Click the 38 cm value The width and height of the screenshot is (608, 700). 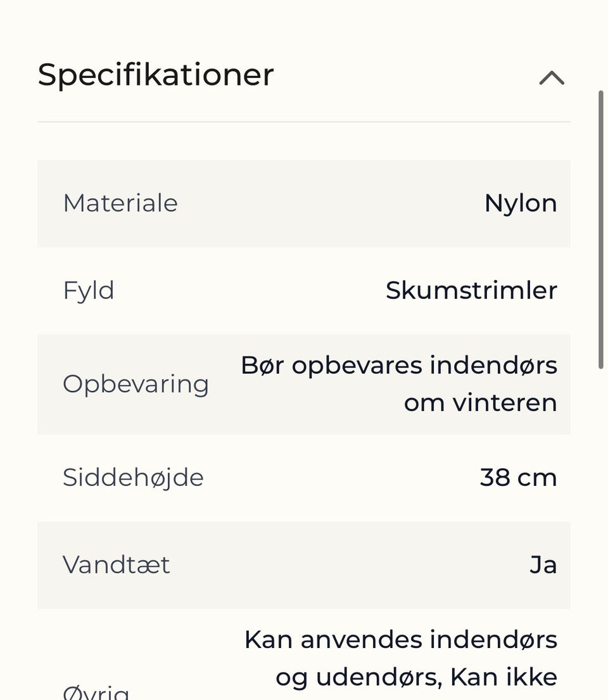click(x=518, y=477)
